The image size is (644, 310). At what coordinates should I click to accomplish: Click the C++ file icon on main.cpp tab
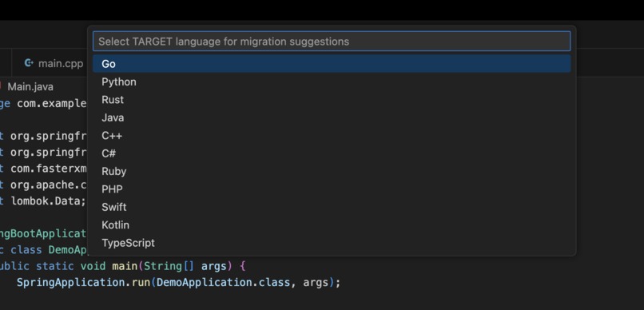tap(29, 63)
